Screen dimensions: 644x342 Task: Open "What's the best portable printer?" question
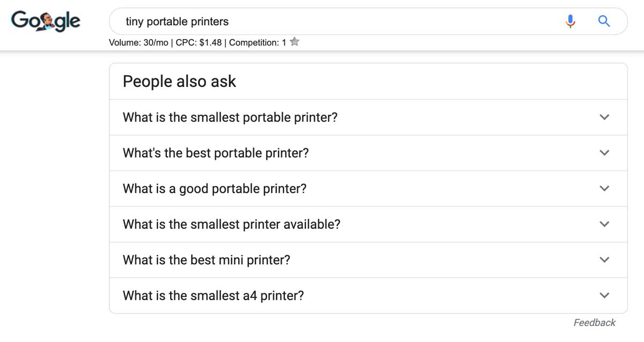click(368, 153)
